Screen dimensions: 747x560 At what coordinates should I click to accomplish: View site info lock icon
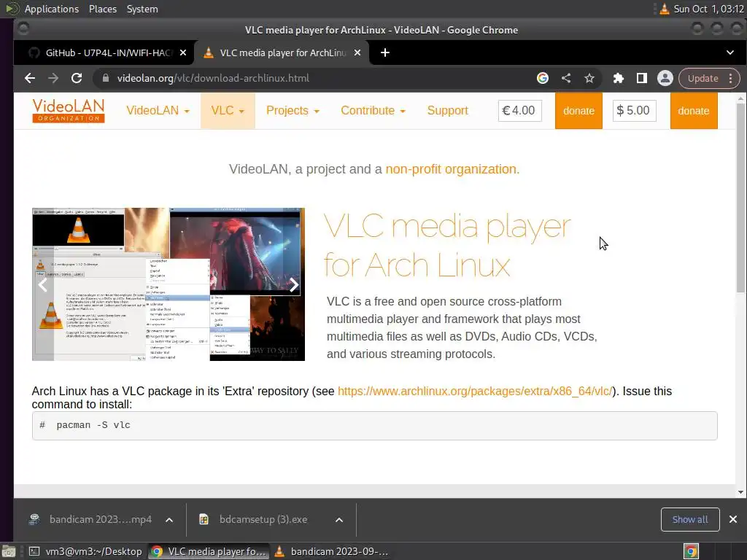point(106,78)
